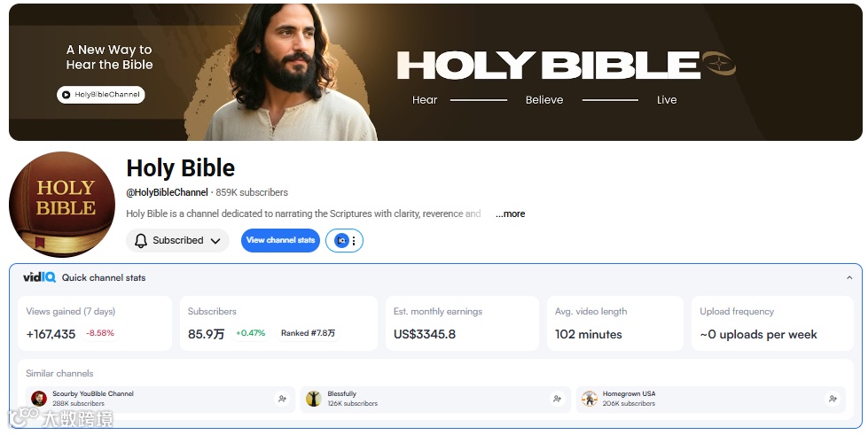The width and height of the screenshot is (868, 435).
Task: Add Homegrown USA channel as competitor
Action: click(832, 399)
